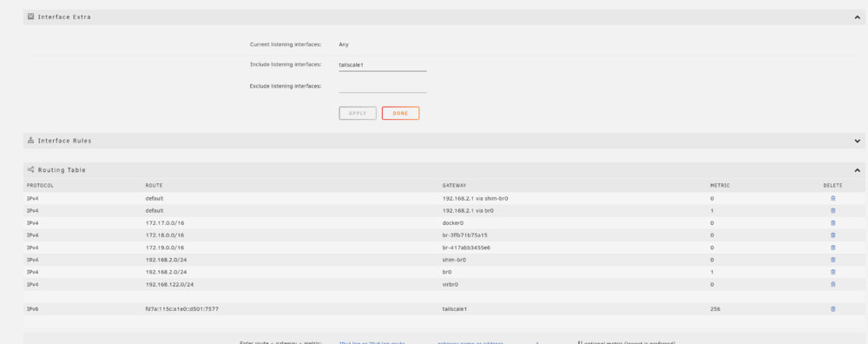
Task: Click the METRIC column header
Action: point(720,186)
